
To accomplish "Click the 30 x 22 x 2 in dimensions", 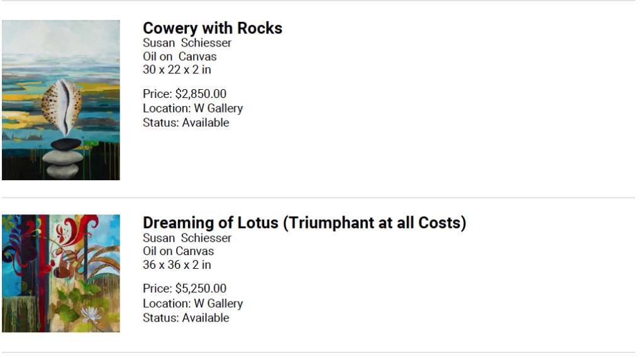I will [x=177, y=70].
